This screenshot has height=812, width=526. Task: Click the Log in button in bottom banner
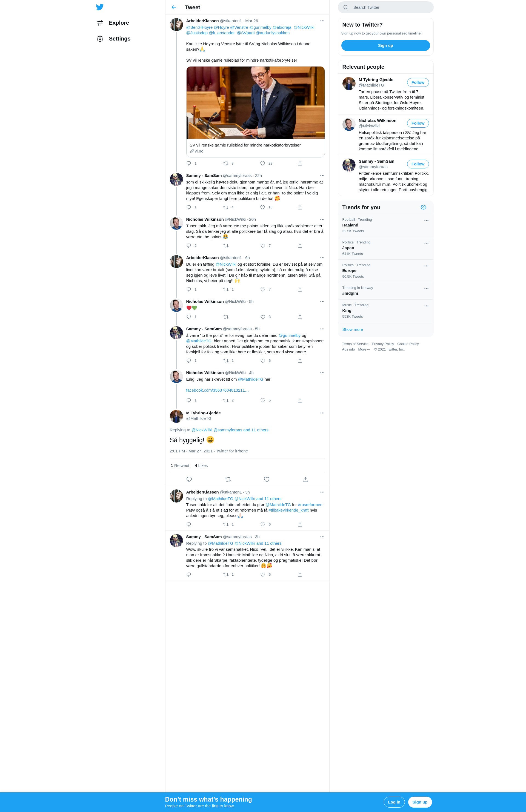click(x=394, y=802)
